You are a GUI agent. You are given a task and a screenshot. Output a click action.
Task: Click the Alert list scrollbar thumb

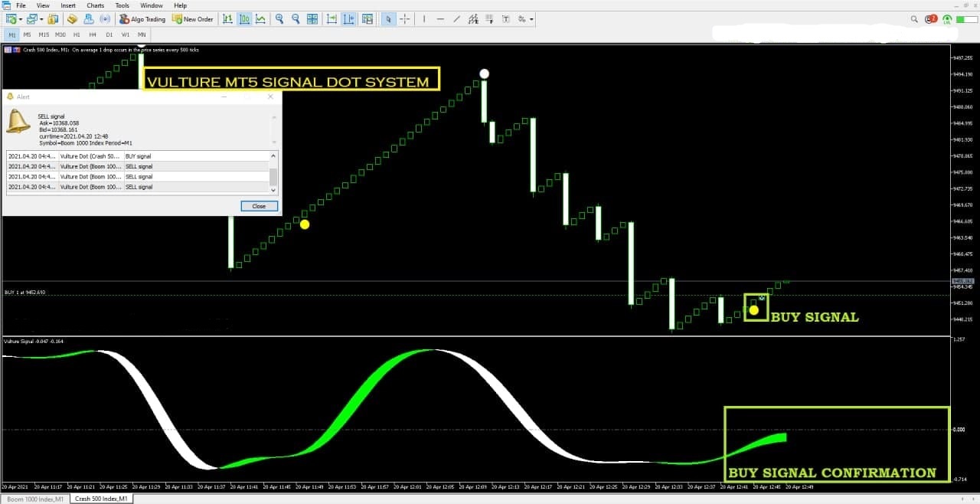(x=273, y=178)
